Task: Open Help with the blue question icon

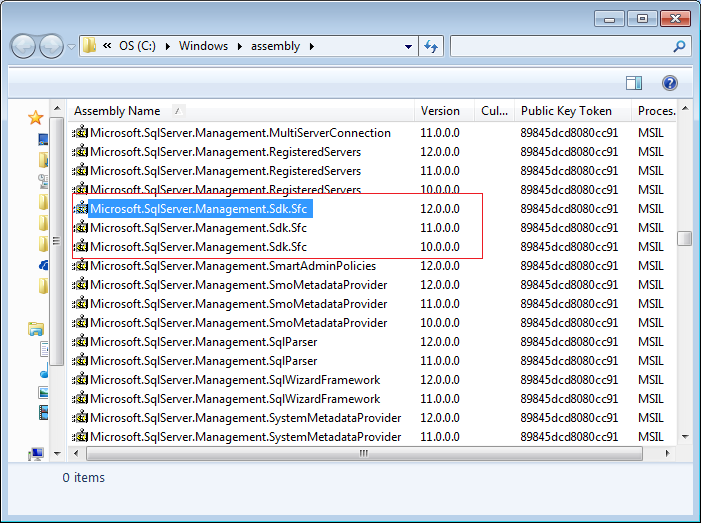Action: (x=670, y=83)
